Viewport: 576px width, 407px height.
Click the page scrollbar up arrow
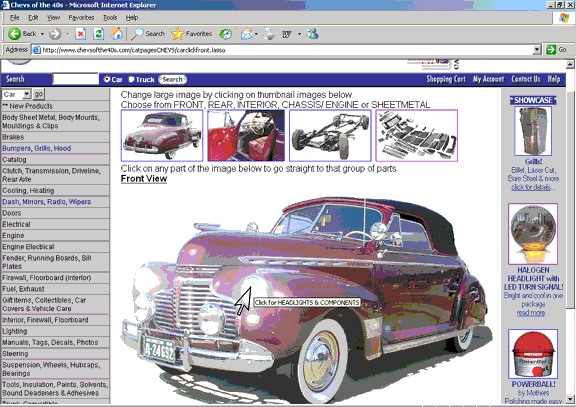[570, 65]
